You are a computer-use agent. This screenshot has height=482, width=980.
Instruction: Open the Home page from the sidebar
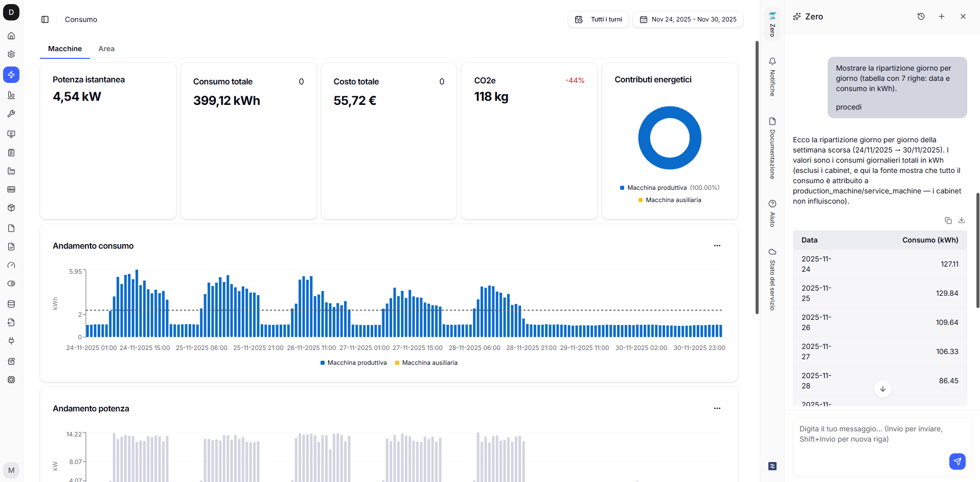pyautogui.click(x=11, y=36)
